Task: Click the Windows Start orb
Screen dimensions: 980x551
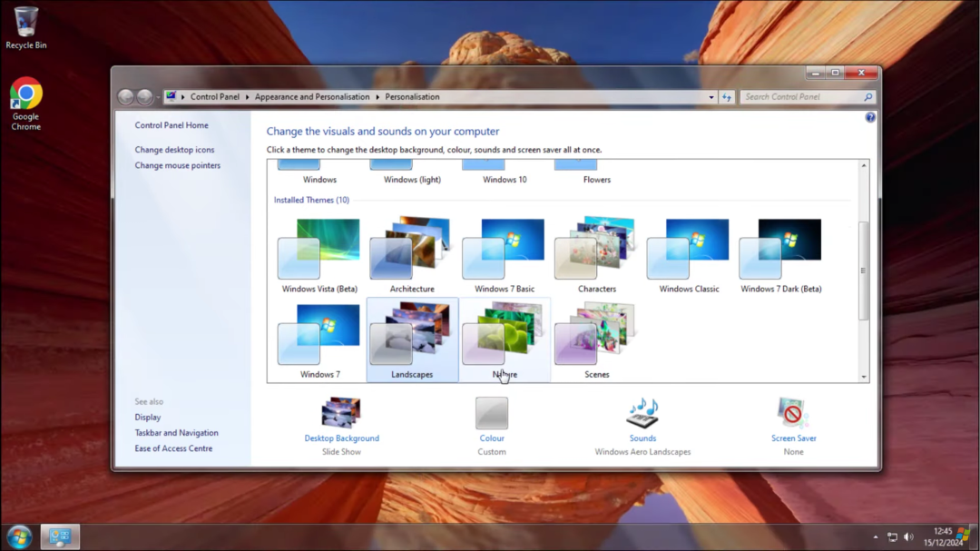Action: [x=19, y=536]
